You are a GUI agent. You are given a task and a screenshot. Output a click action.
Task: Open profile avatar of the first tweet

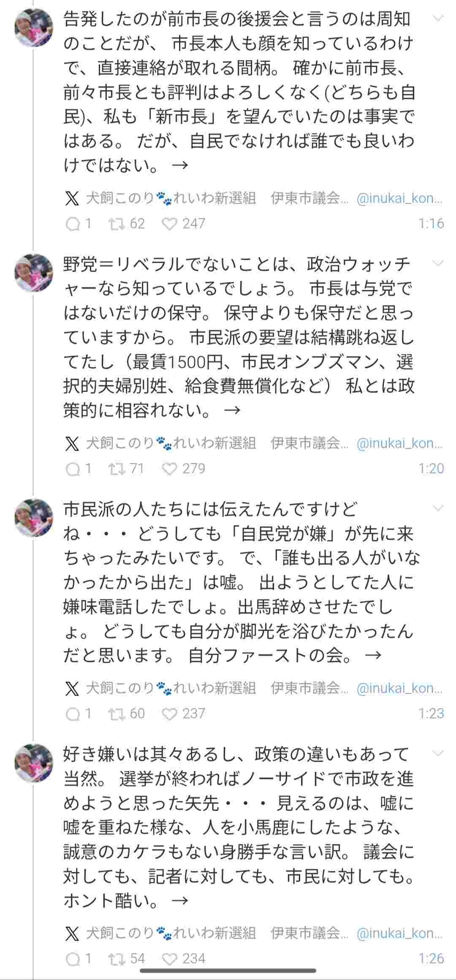34,27
